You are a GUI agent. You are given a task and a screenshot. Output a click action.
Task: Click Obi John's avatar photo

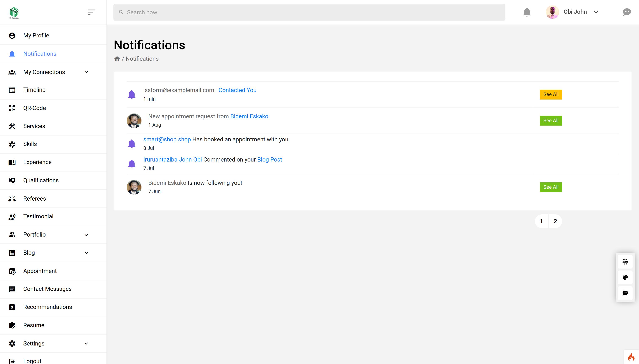552,12
